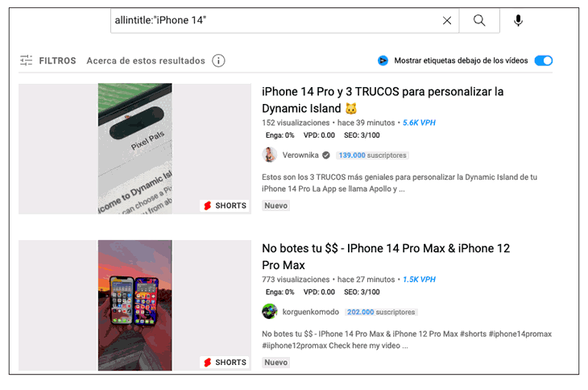Screen dimensions: 588x390
Task: Clear the search box with the X icon
Action: click(446, 21)
